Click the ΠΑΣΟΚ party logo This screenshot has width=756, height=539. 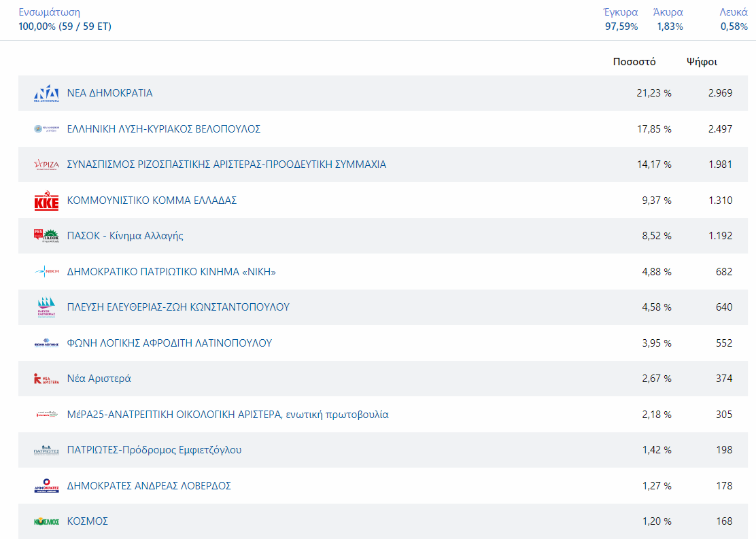(x=46, y=236)
